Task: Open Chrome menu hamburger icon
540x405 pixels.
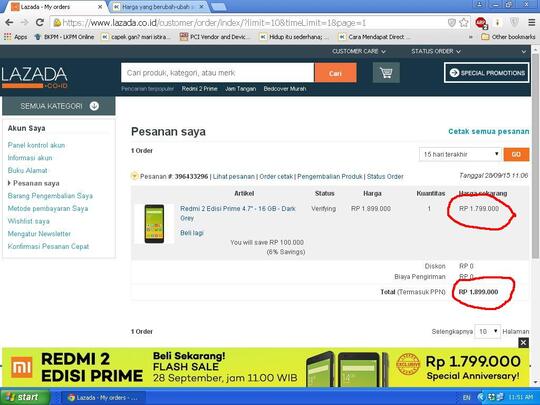Action: [x=532, y=23]
